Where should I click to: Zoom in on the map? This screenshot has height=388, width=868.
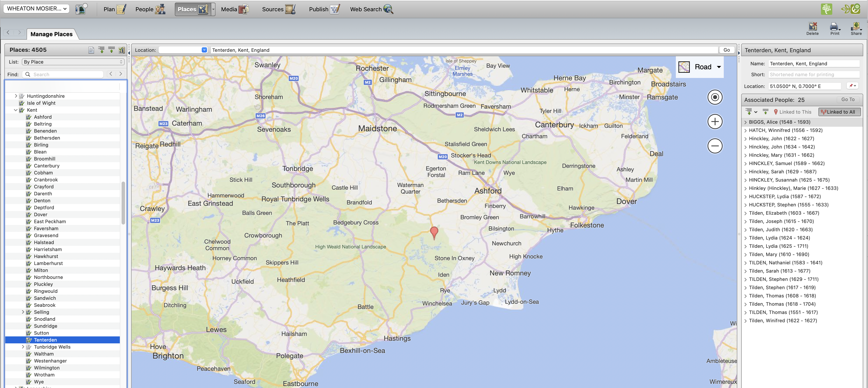pyautogui.click(x=715, y=121)
